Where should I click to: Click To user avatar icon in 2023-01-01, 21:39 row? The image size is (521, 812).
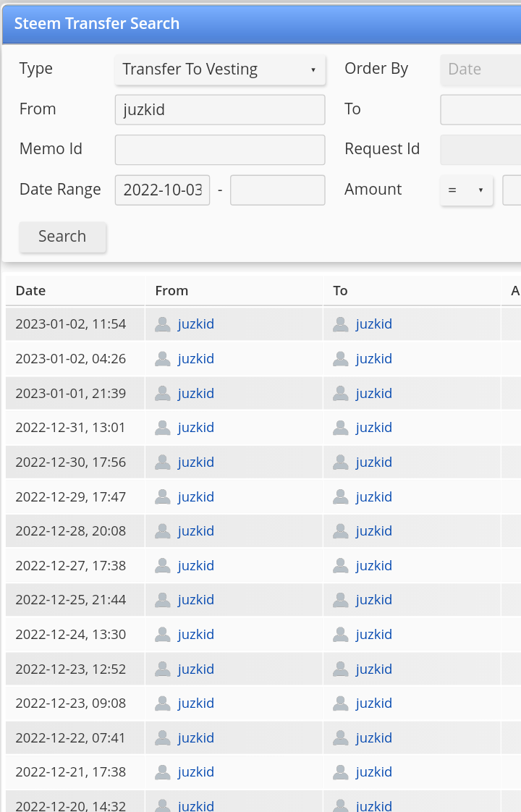point(341,394)
